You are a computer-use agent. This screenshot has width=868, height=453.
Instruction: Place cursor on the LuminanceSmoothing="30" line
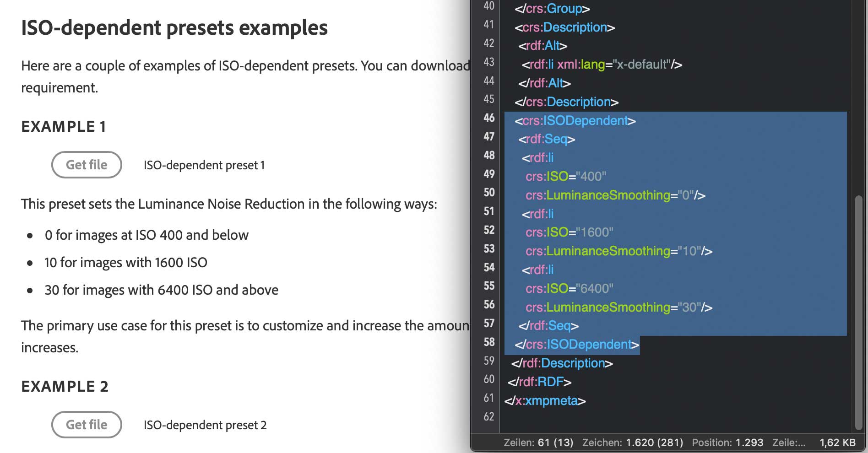pos(619,307)
